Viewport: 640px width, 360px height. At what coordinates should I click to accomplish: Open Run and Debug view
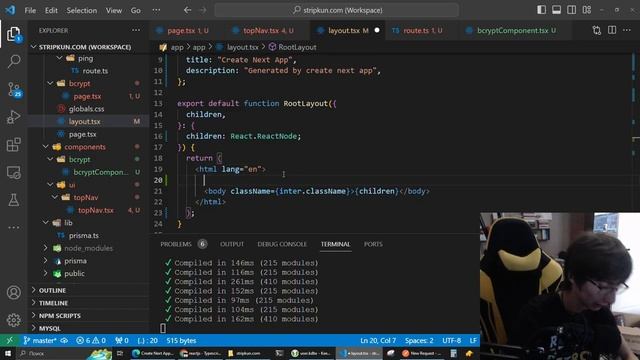pos(13,117)
